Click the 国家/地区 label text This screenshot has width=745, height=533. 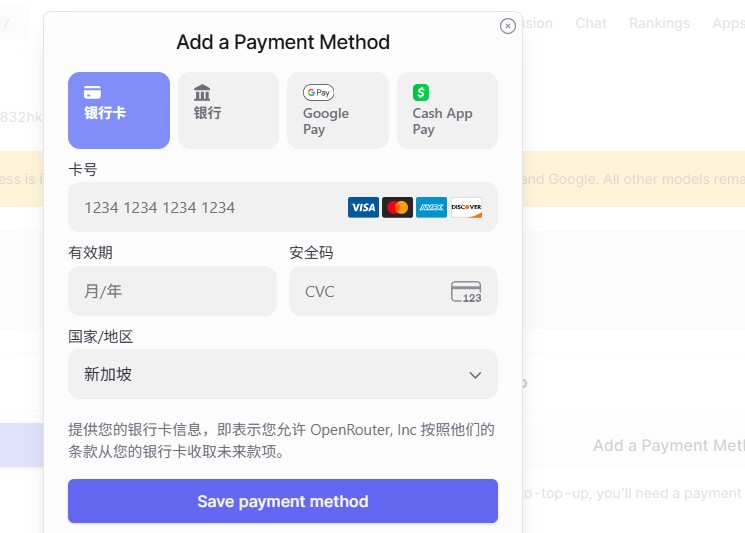[101, 336]
